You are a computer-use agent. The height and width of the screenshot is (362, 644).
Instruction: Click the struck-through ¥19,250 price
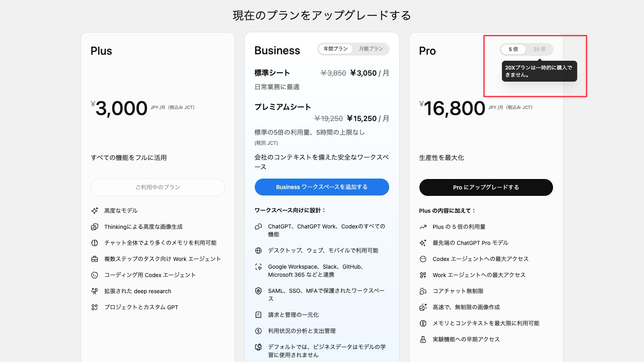tap(328, 119)
